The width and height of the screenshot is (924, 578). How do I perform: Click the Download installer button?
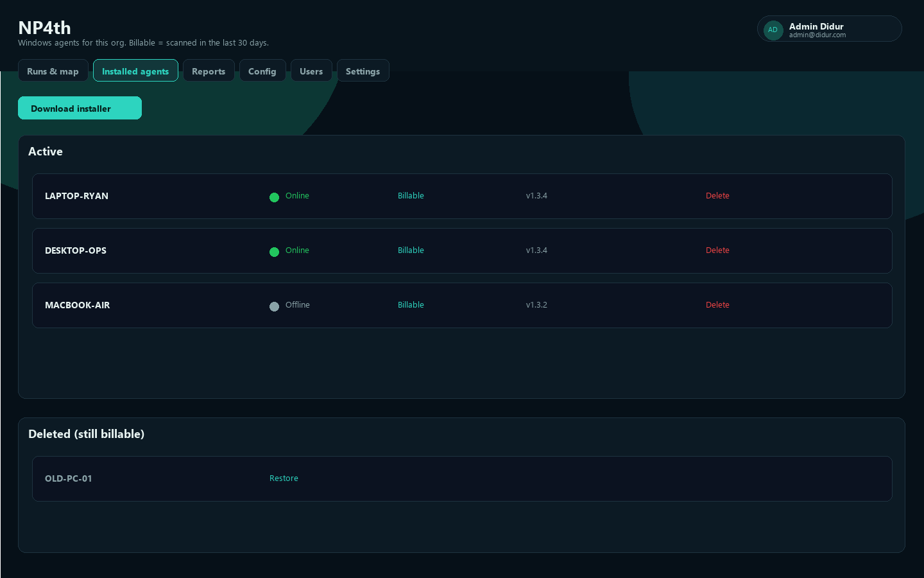click(80, 108)
